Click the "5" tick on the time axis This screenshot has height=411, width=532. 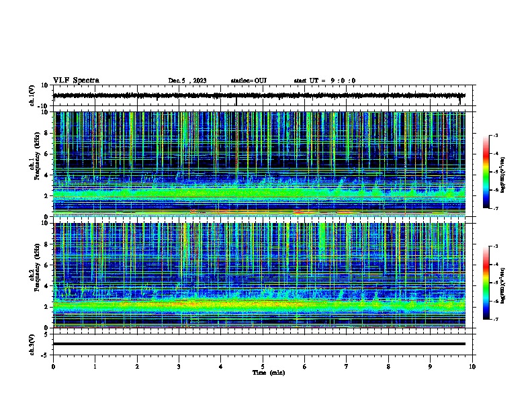pos(263,367)
